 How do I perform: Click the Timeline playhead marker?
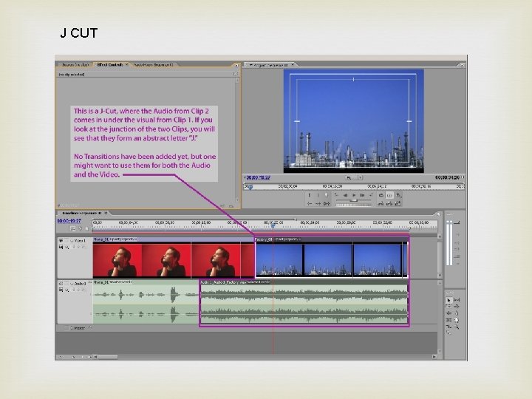tap(273, 225)
